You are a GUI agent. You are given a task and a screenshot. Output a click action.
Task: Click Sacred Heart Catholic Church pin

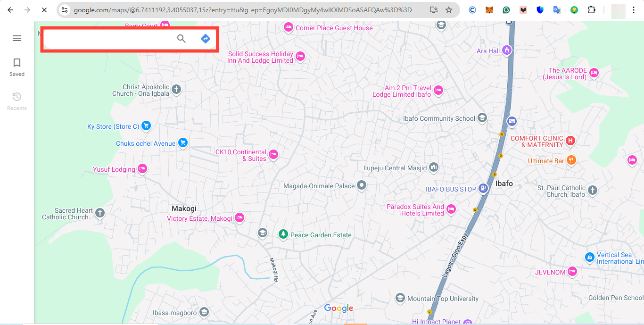click(x=100, y=213)
